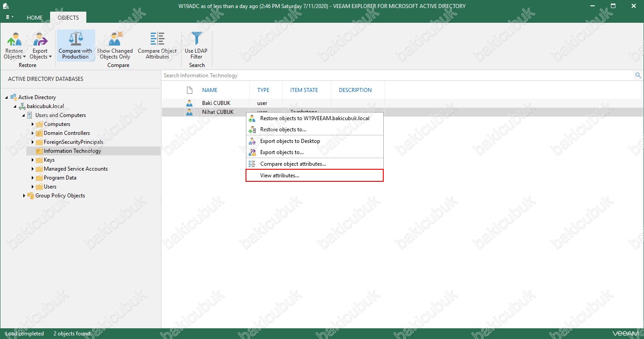Choose Export objects to... menu entry
644x339 pixels.
click(315, 152)
